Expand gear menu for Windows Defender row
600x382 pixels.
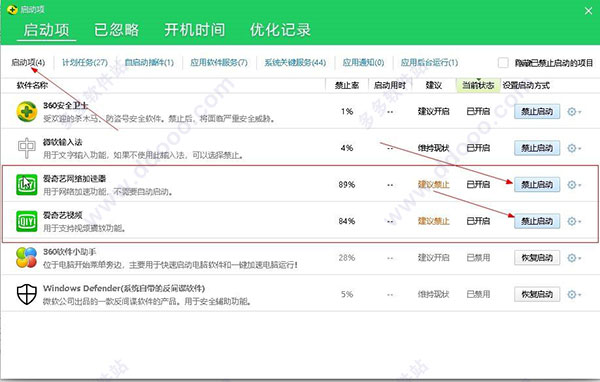point(574,294)
